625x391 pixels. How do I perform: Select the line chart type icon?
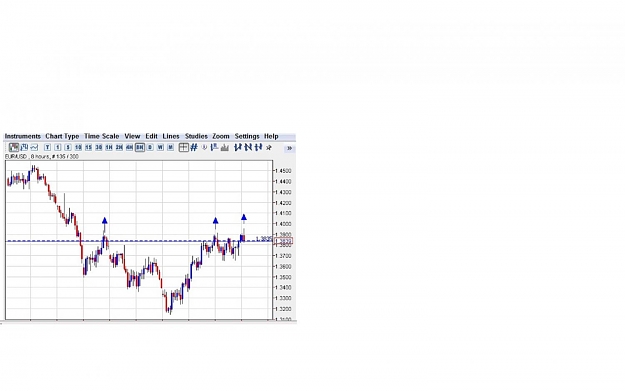point(34,147)
